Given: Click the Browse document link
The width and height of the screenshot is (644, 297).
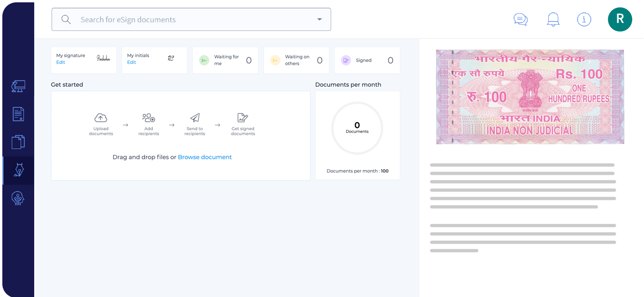Looking at the screenshot, I should pyautogui.click(x=205, y=157).
